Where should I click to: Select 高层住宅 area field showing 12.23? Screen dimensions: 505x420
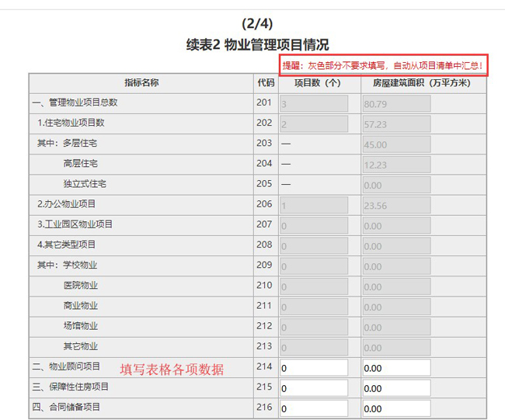396,164
